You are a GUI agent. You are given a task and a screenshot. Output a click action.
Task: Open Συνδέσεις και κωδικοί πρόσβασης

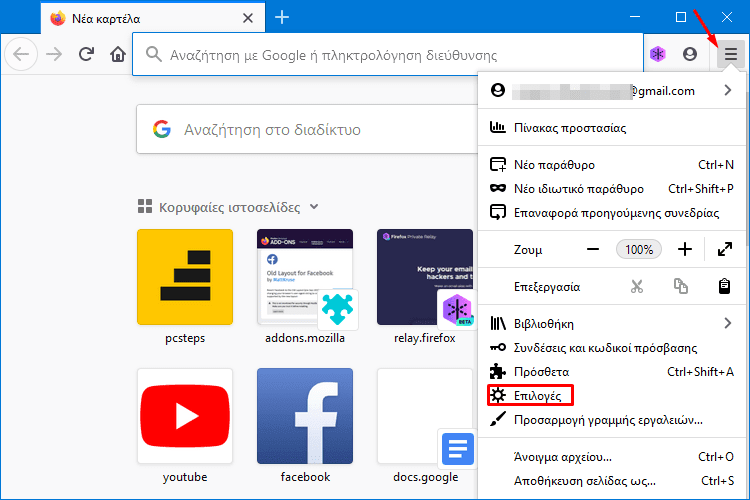(611, 347)
